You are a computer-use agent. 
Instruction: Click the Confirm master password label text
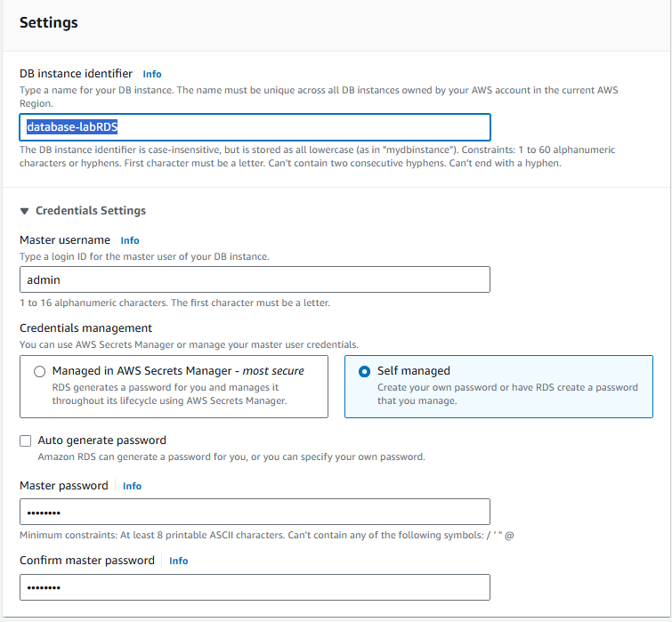[87, 561]
